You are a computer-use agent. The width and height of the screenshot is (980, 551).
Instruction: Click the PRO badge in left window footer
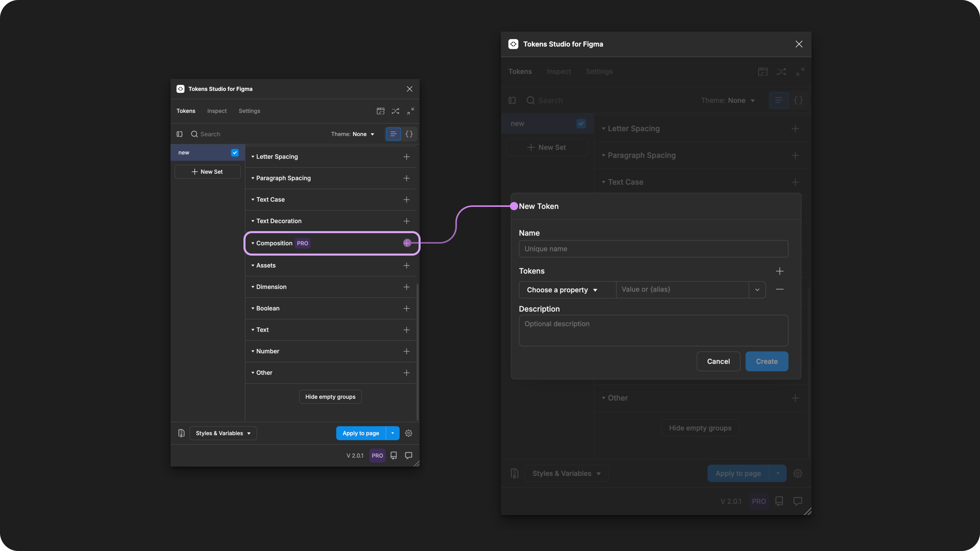point(377,456)
